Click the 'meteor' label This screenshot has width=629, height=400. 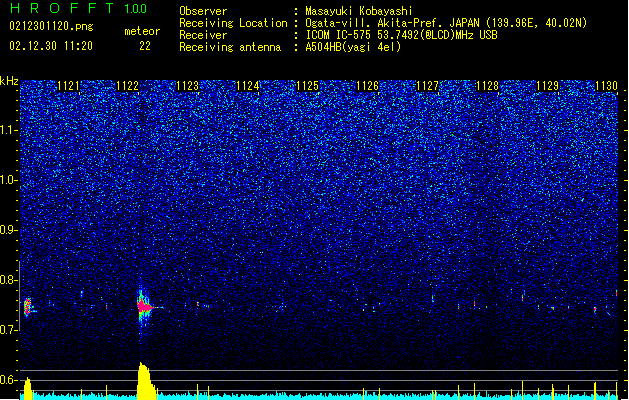142,31
